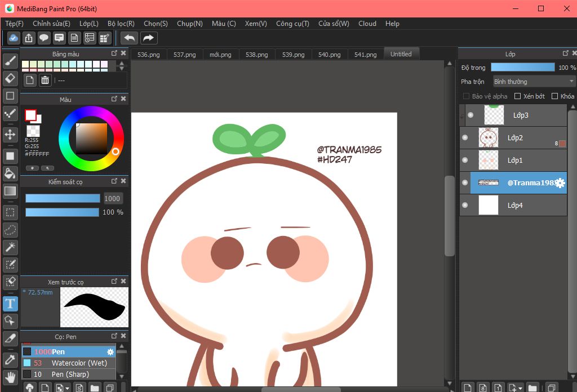The width and height of the screenshot is (577, 392).
Task: Choose the Move tool
Action: pyautogui.click(x=10, y=135)
